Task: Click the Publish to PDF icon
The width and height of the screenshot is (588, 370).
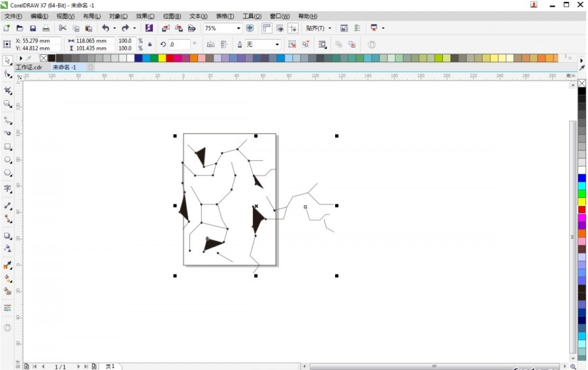Action: [x=191, y=28]
